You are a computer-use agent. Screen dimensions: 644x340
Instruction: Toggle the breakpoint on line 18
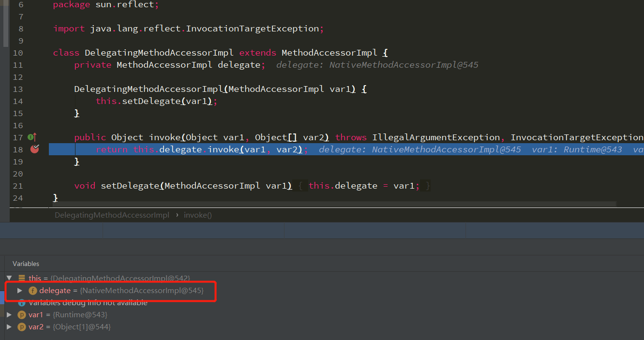coord(34,149)
